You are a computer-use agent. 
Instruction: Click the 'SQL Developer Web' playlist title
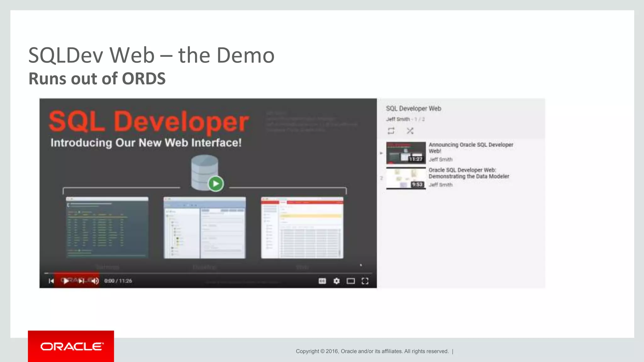[x=414, y=108]
